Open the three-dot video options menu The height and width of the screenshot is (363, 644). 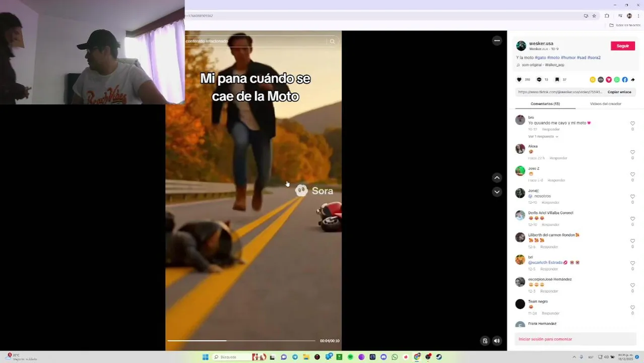pyautogui.click(x=497, y=40)
